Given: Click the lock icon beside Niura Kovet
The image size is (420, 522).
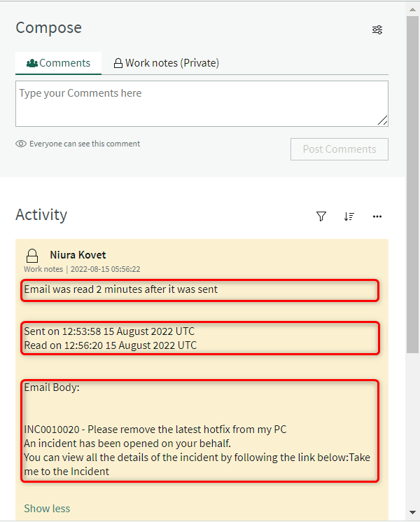Looking at the screenshot, I should click(x=32, y=256).
